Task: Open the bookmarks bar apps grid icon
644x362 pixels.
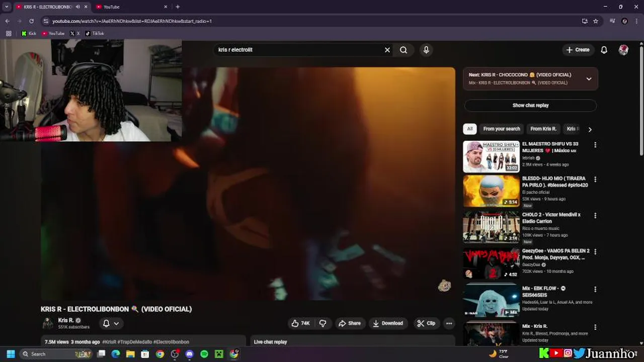Action: click(8, 34)
